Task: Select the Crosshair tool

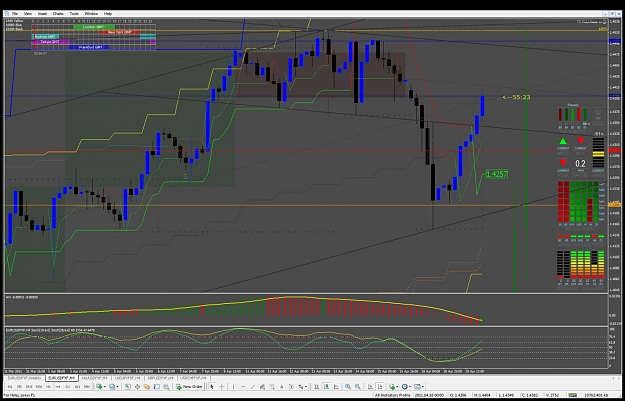Action: pyautogui.click(x=222, y=387)
